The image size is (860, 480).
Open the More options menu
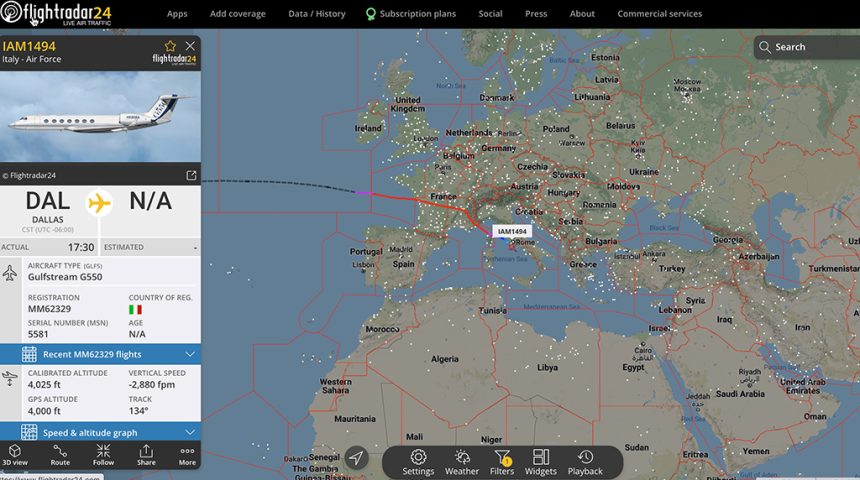pos(187,455)
